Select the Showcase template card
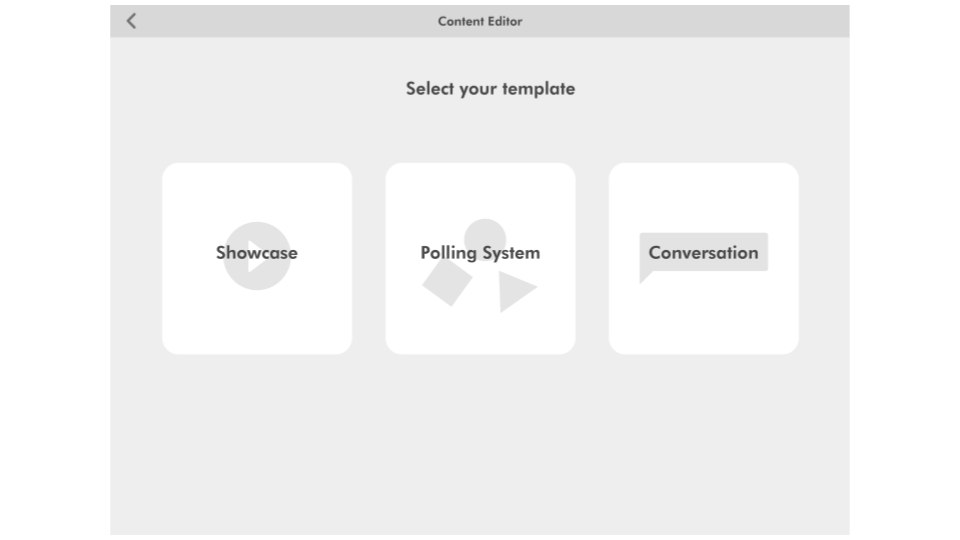 [x=257, y=258]
